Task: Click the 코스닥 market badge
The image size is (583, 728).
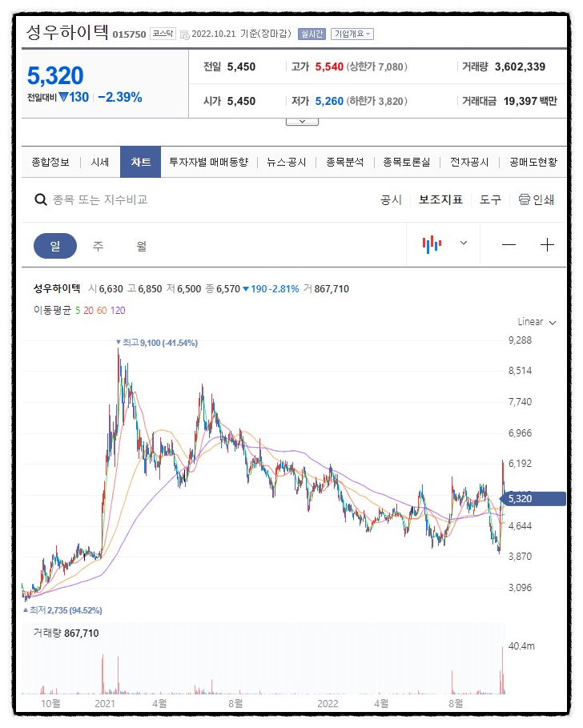Action: coord(163,34)
